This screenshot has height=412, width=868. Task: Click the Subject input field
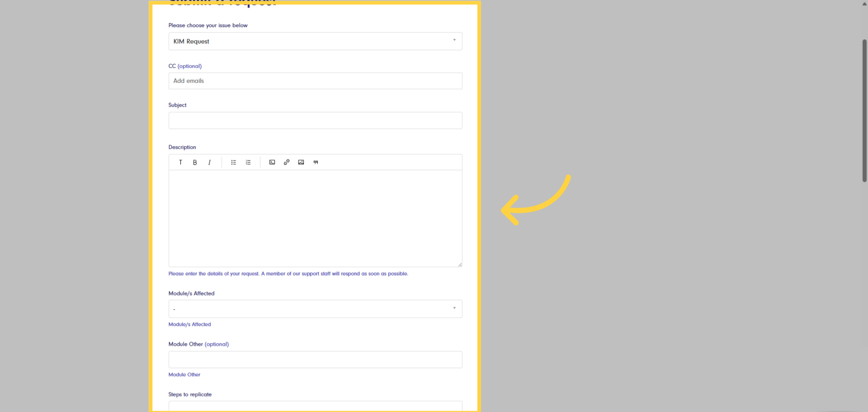coord(315,120)
